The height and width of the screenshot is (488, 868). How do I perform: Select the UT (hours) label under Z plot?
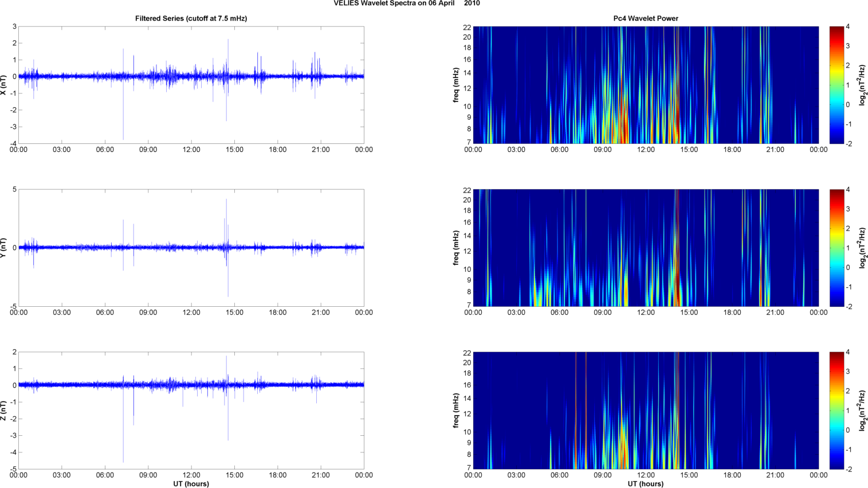191,484
